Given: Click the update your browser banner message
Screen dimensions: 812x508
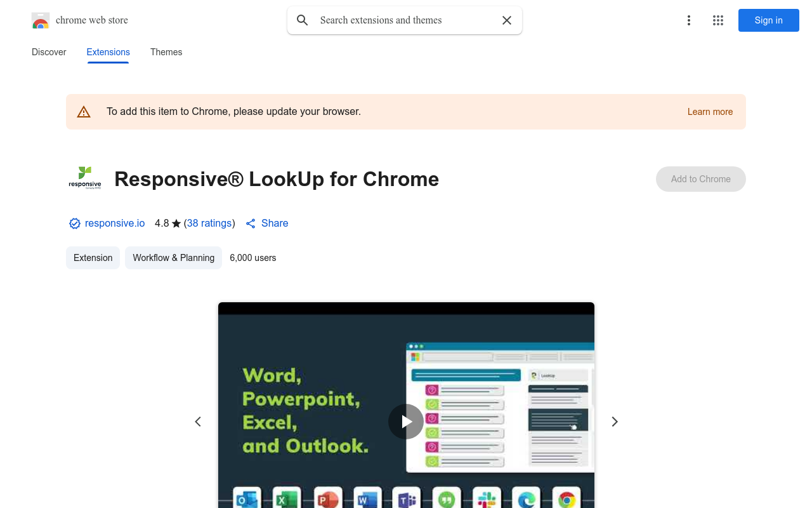Looking at the screenshot, I should (x=233, y=112).
